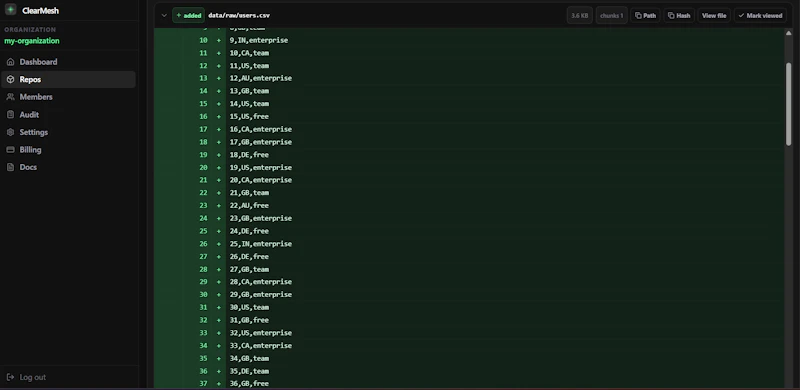Click the Billing card icon
This screenshot has height=390, width=800.
10,150
